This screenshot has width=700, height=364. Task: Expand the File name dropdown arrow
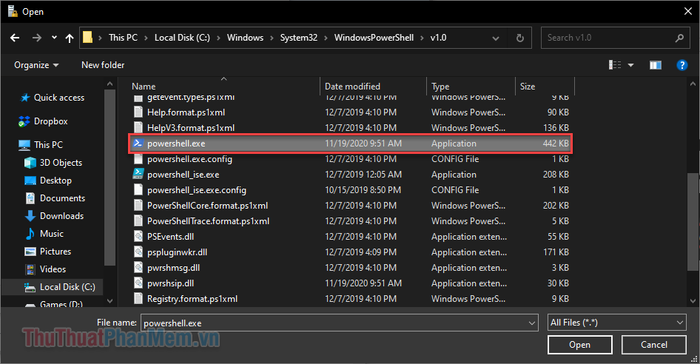[532, 323]
